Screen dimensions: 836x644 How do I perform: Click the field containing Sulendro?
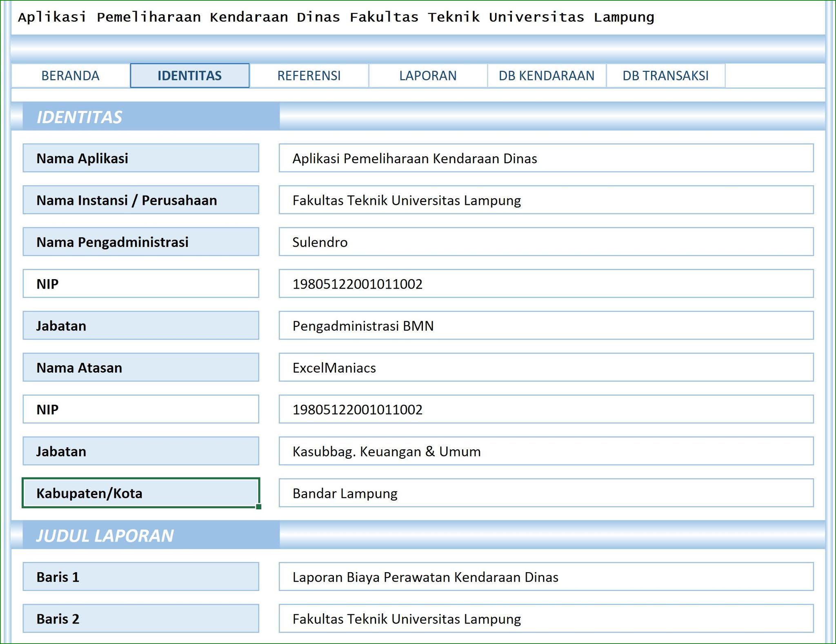pyautogui.click(x=546, y=242)
